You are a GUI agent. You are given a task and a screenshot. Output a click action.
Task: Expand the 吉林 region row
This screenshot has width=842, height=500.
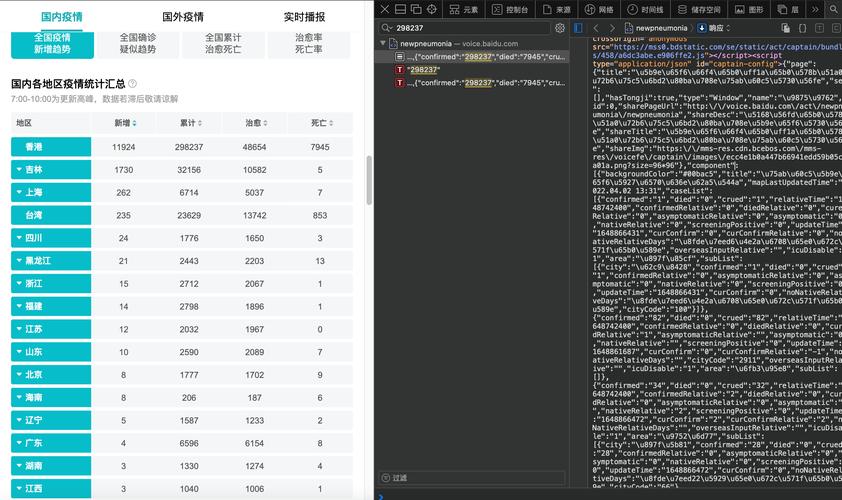[x=51, y=170]
